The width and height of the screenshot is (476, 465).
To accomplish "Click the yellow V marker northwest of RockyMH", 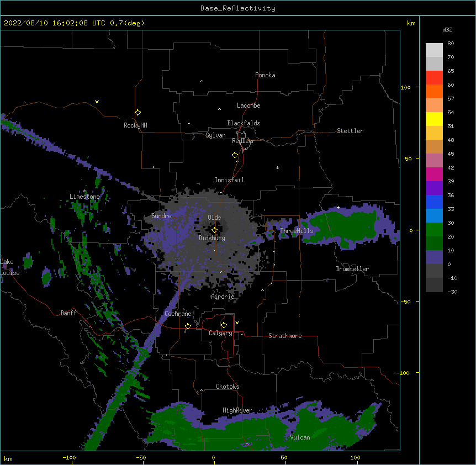I will coord(97,102).
